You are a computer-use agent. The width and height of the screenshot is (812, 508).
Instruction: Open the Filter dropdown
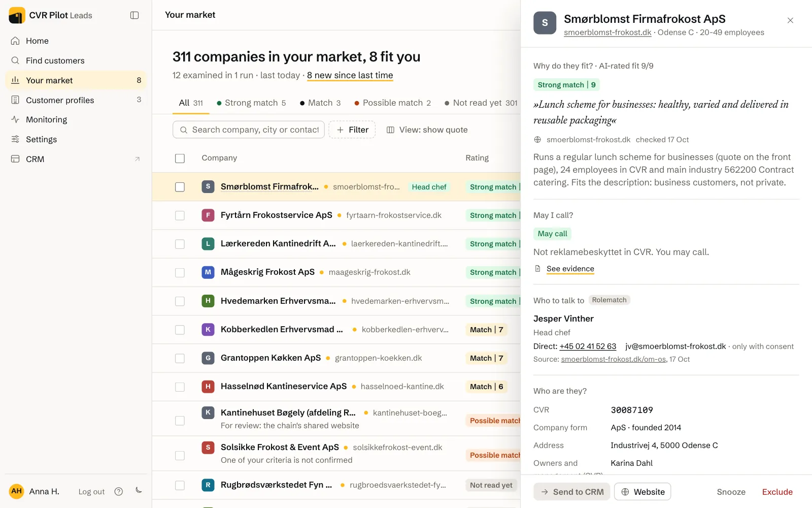[x=352, y=130]
